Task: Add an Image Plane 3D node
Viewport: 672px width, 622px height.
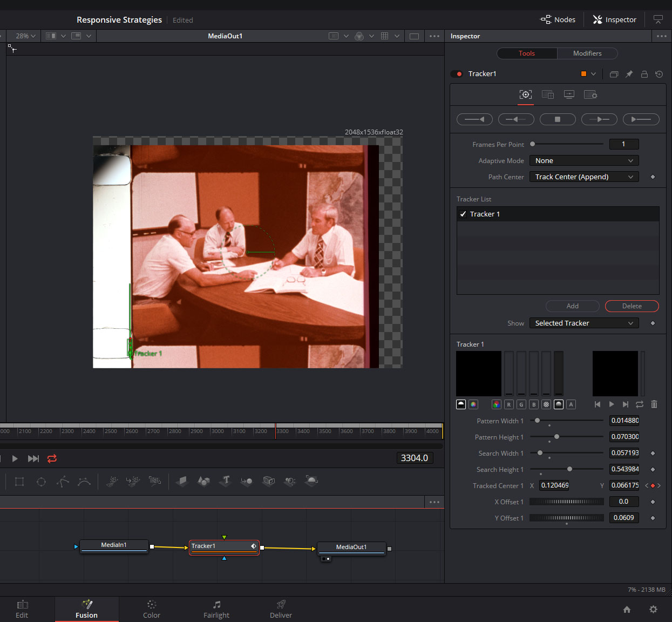Action: point(182,482)
